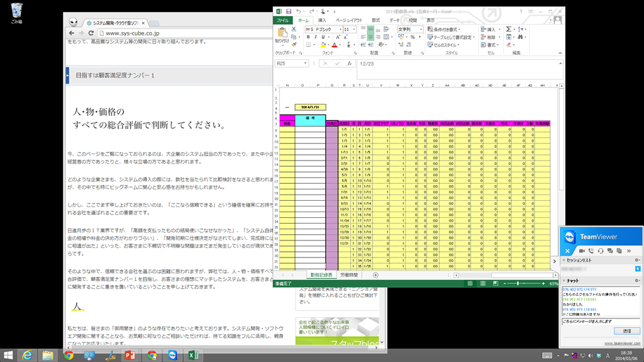This screenshot has width=644, height=362.
Task: Open the Name Box dropdown R25
Action: pos(305,64)
